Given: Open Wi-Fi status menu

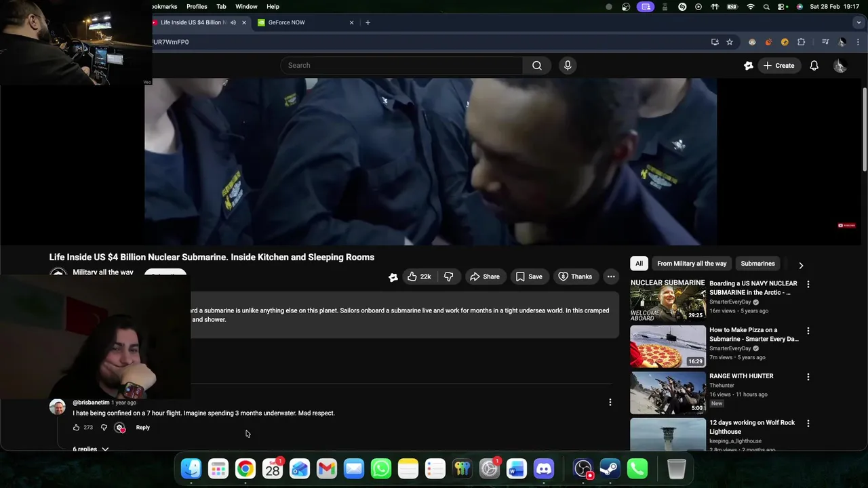Looking at the screenshot, I should 750,7.
